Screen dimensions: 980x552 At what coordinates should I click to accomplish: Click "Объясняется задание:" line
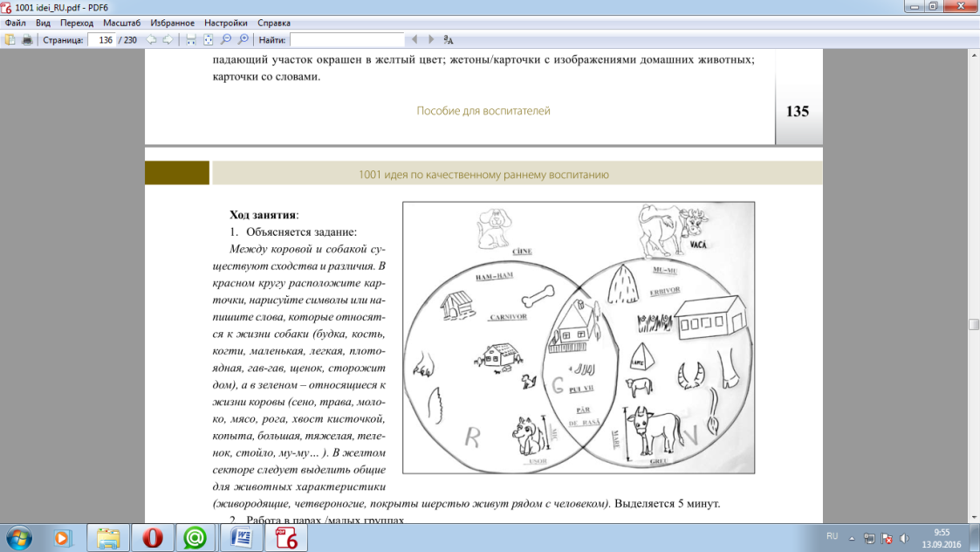pos(301,232)
